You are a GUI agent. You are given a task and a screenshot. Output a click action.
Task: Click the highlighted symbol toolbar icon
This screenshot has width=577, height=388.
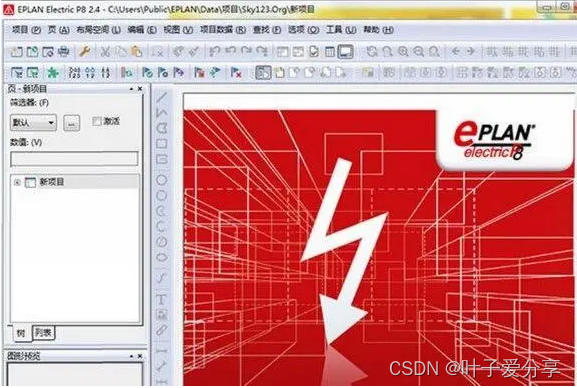click(x=263, y=73)
